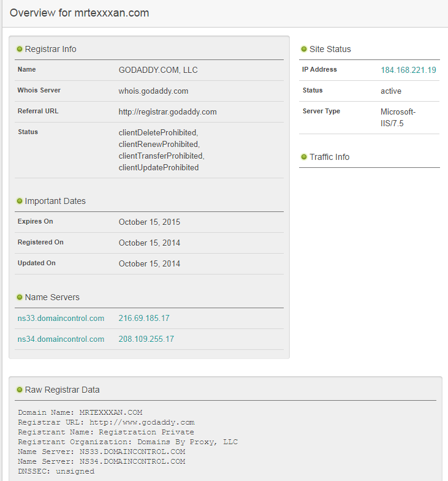Click the green bullet beside Traffic Info
Viewport: 448px width, 481px height.
(303, 157)
